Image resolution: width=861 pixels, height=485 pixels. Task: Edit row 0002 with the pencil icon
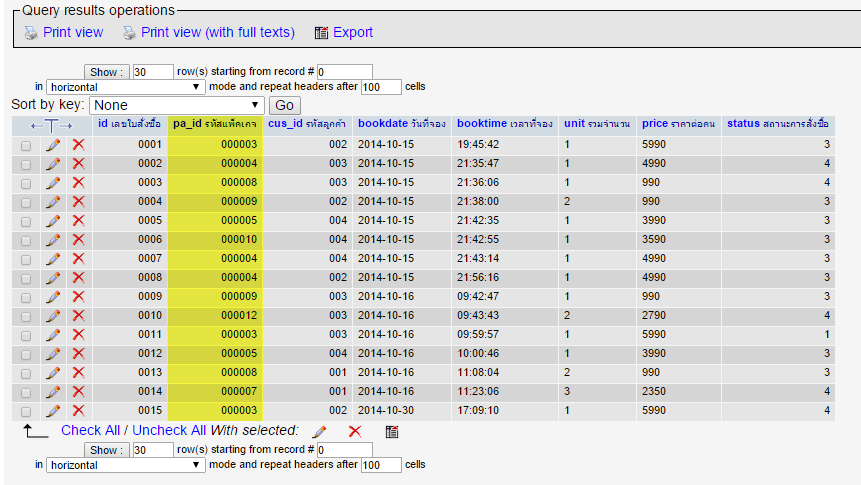[53, 164]
